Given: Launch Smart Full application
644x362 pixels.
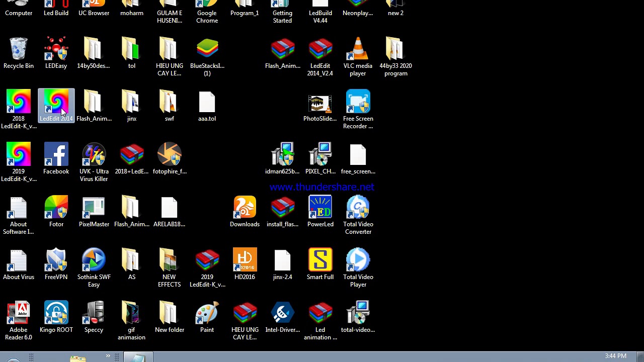Looking at the screenshot, I should pos(320,264).
